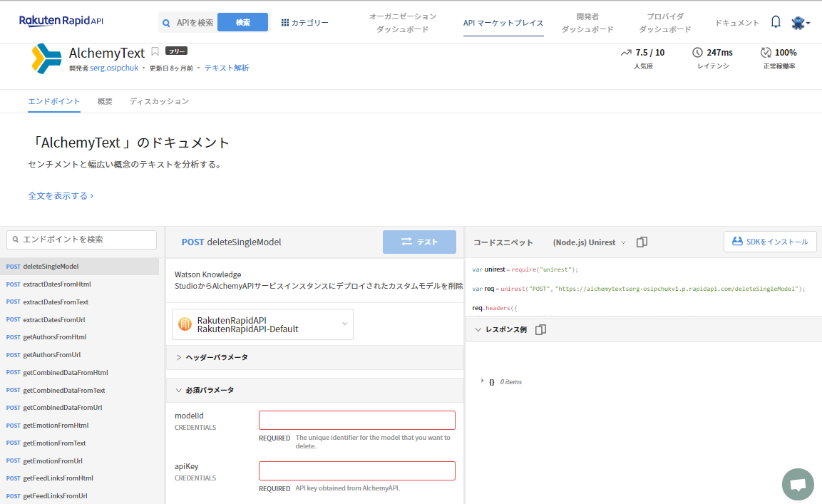Image resolution: width=822 pixels, height=504 pixels.
Task: Open the (Node.js) Unirest language dropdown
Action: tap(590, 242)
